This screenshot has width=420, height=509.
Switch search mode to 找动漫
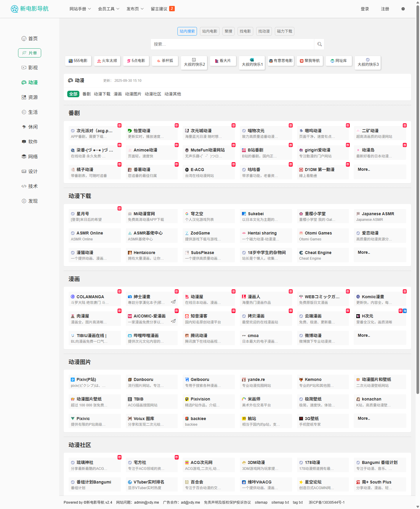point(264,31)
